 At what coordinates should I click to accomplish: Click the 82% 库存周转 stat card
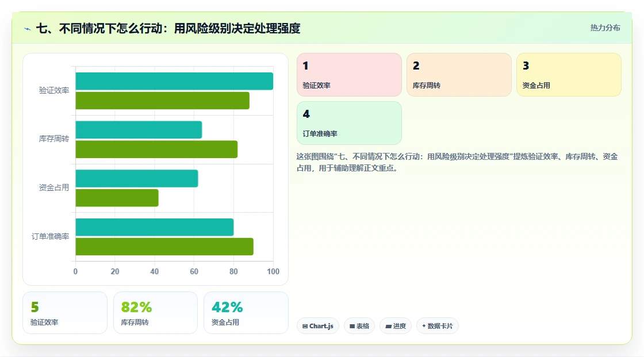click(x=155, y=313)
